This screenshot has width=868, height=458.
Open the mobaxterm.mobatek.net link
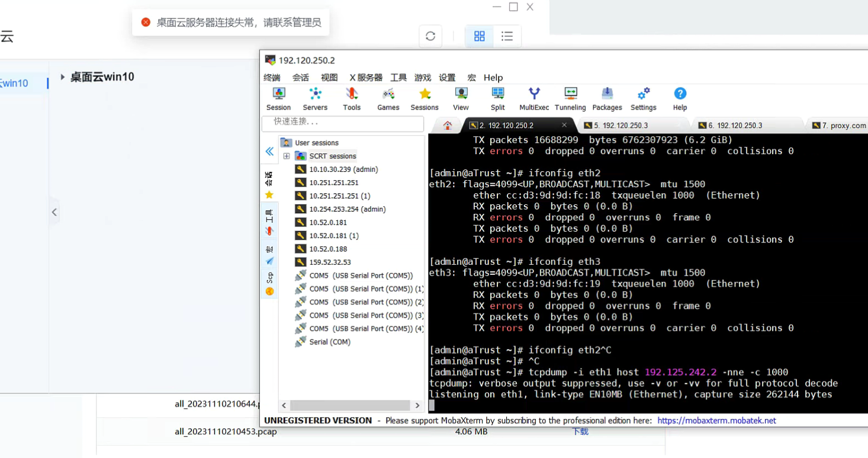click(x=716, y=421)
